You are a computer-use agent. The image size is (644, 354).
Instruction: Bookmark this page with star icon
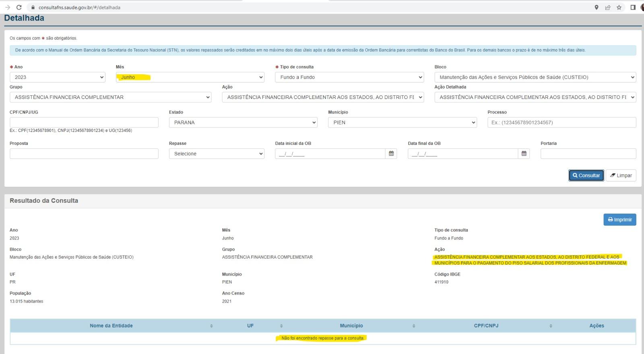coord(619,7)
